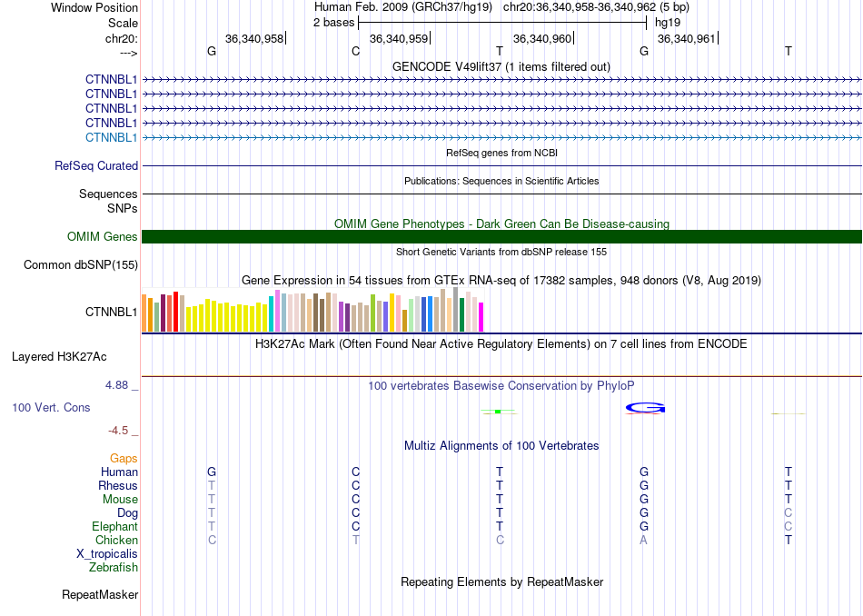This screenshot has width=863, height=616.
Task: Select the Zebrafish alignment row label
Action: tap(114, 567)
